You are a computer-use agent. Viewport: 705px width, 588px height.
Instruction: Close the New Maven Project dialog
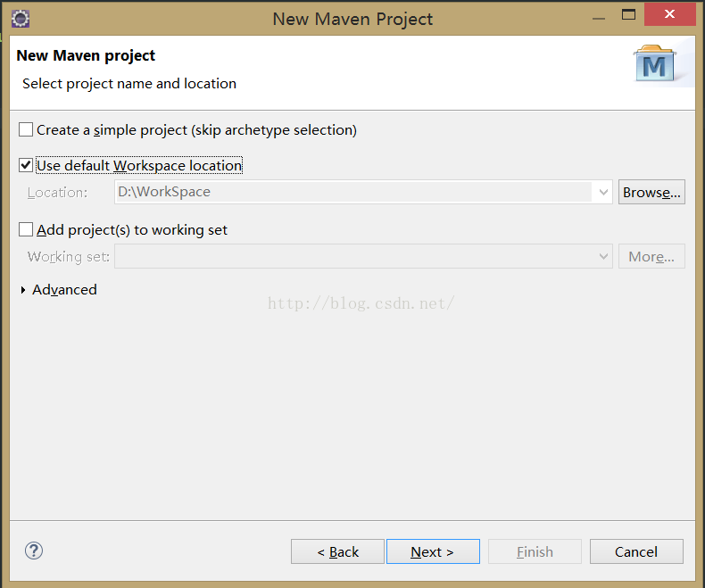[669, 14]
